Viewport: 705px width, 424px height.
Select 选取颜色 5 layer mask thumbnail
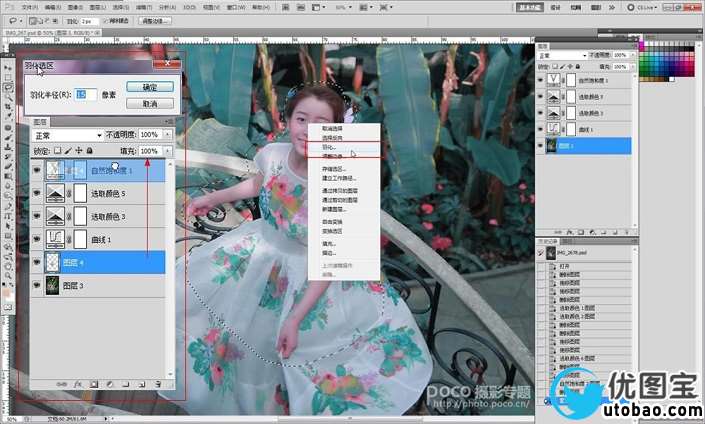tap(80, 193)
